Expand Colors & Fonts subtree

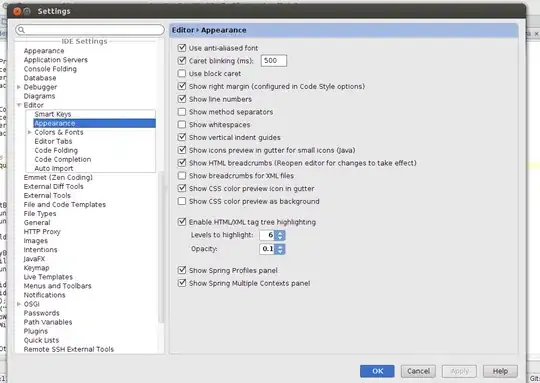(x=30, y=132)
